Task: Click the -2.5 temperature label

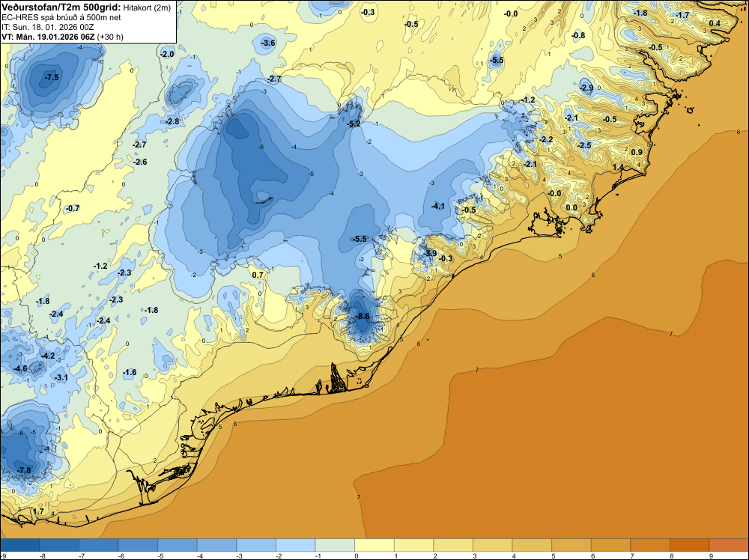Action: pyautogui.click(x=585, y=145)
